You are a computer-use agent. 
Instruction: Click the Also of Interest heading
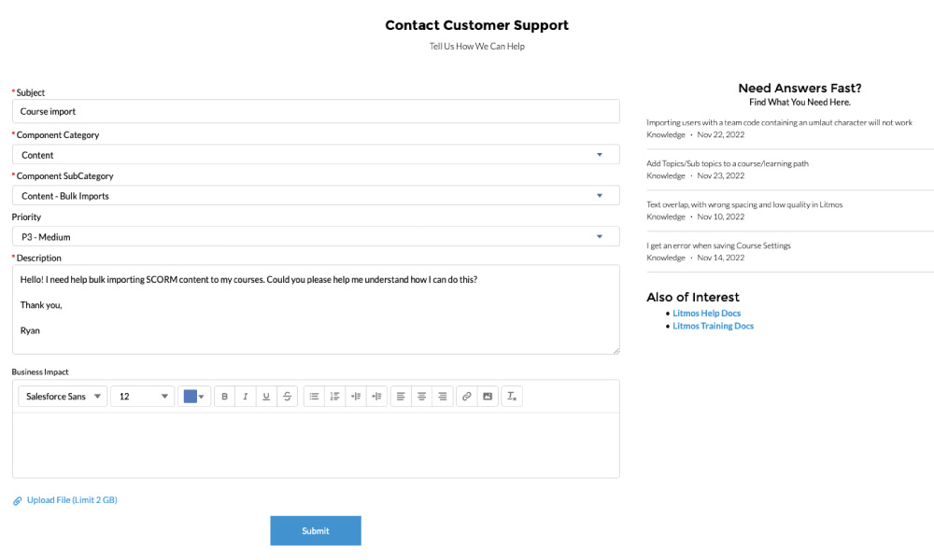(693, 297)
